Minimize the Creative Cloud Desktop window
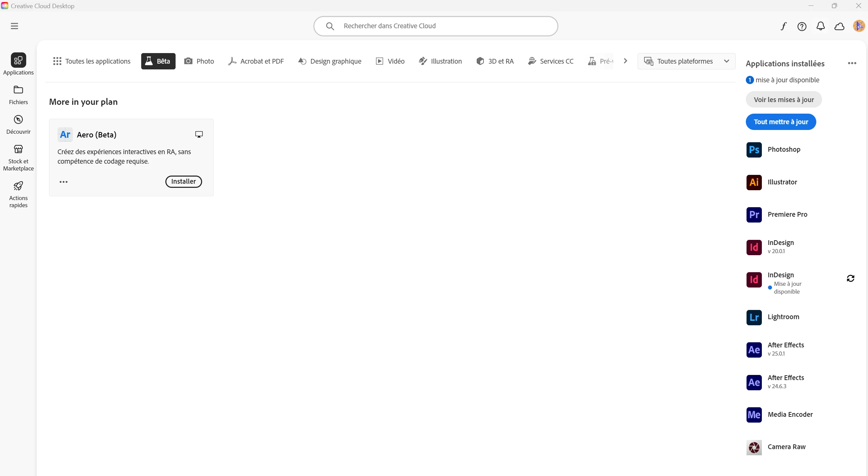Viewport: 868px width, 476px height. click(811, 6)
